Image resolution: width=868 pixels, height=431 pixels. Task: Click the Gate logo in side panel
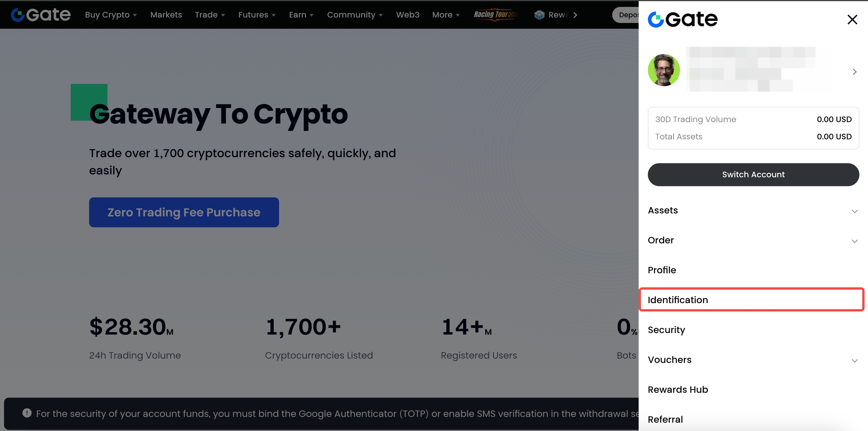(x=683, y=19)
